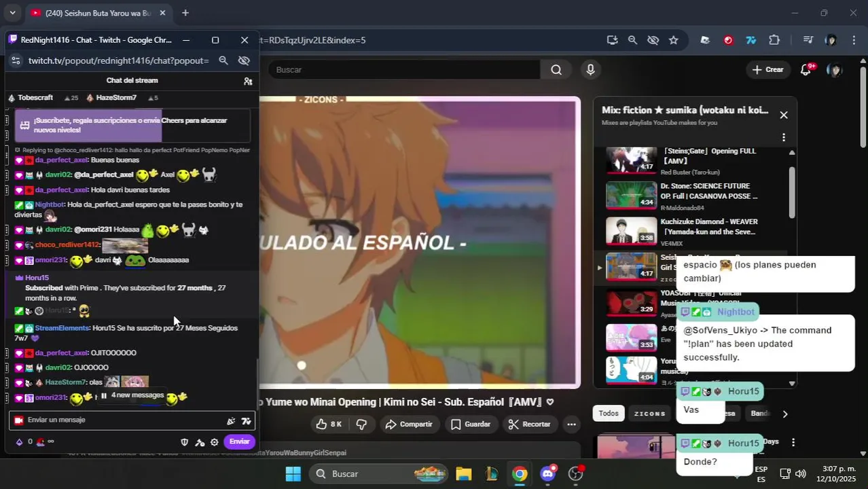Click 4 new messages banner in chat
The image size is (868, 489).
tap(132, 395)
